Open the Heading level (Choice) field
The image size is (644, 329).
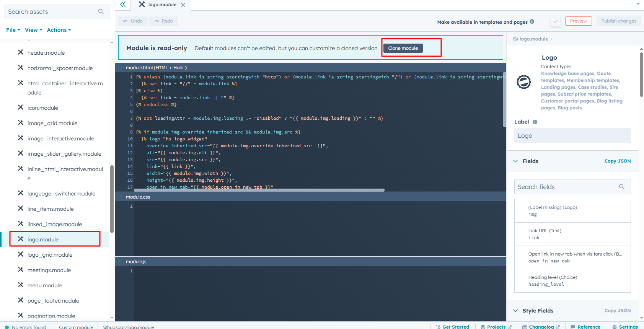click(572, 281)
